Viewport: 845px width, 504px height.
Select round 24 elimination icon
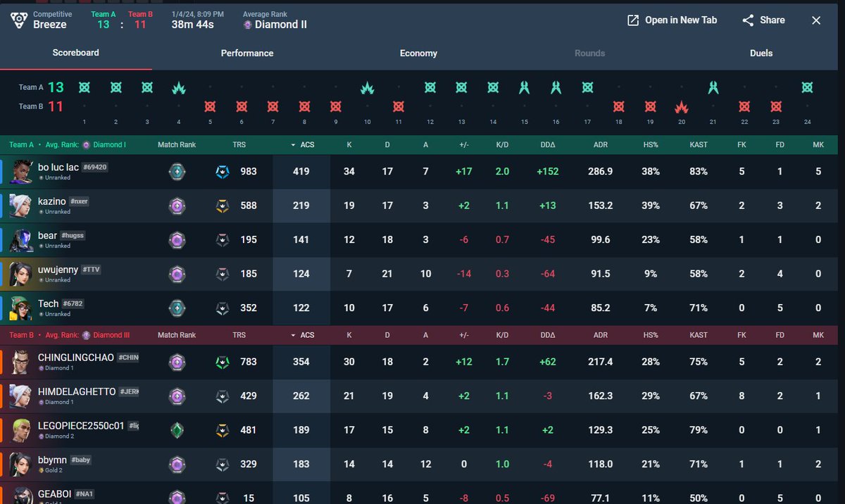point(808,88)
